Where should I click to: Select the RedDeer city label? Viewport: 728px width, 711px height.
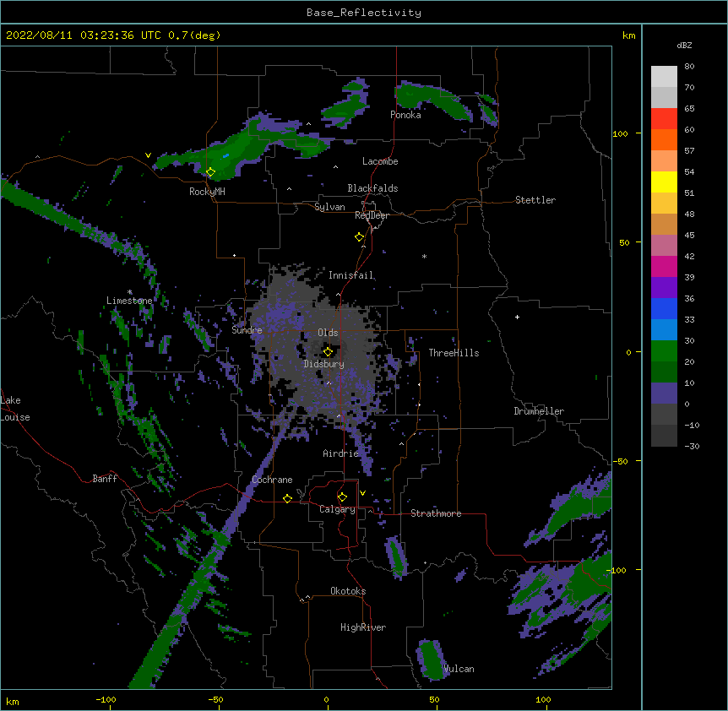pyautogui.click(x=372, y=215)
